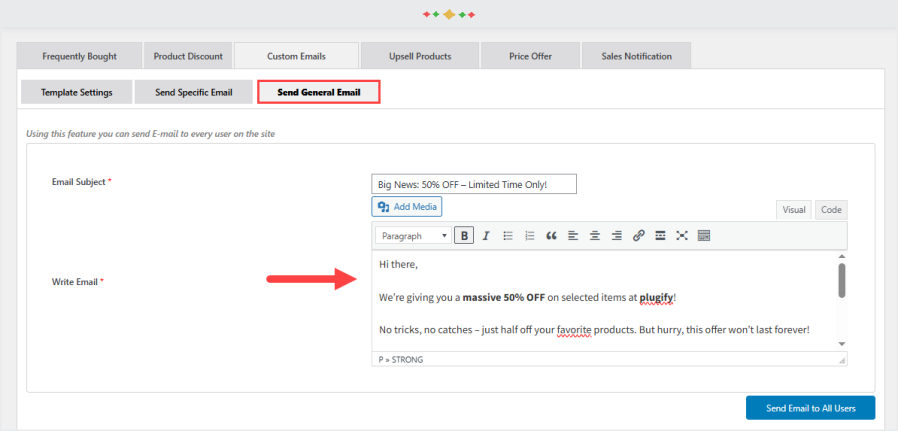The image size is (898, 431).
Task: Click the email editor's vertical scrollbar
Action: pyautogui.click(x=842, y=280)
